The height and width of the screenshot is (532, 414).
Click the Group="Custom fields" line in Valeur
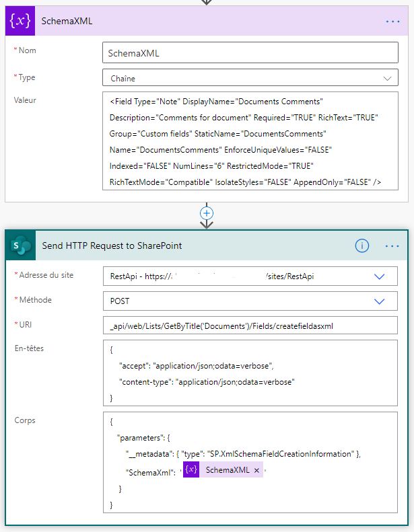pyautogui.click(x=217, y=134)
